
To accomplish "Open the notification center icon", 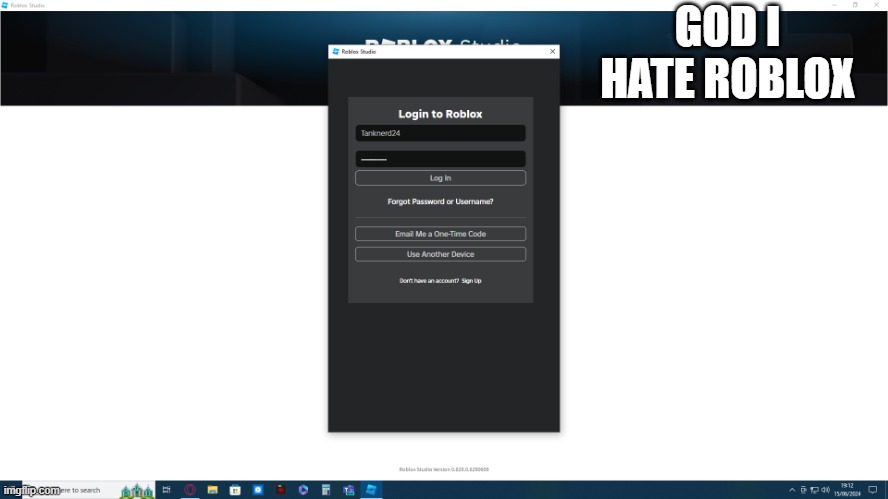I will 873,490.
